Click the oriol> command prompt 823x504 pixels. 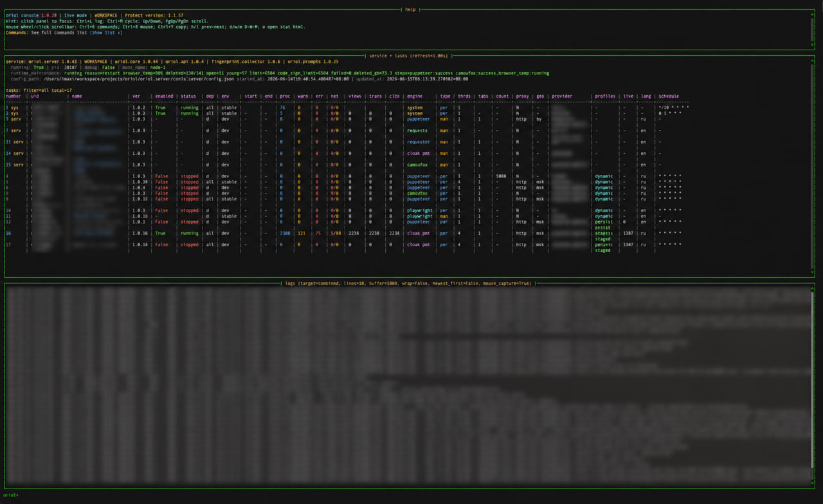click(12, 495)
